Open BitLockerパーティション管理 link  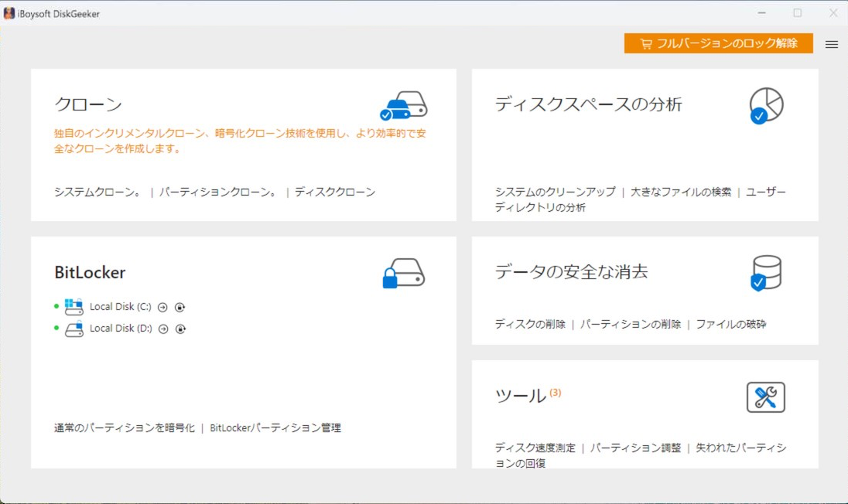tap(275, 427)
